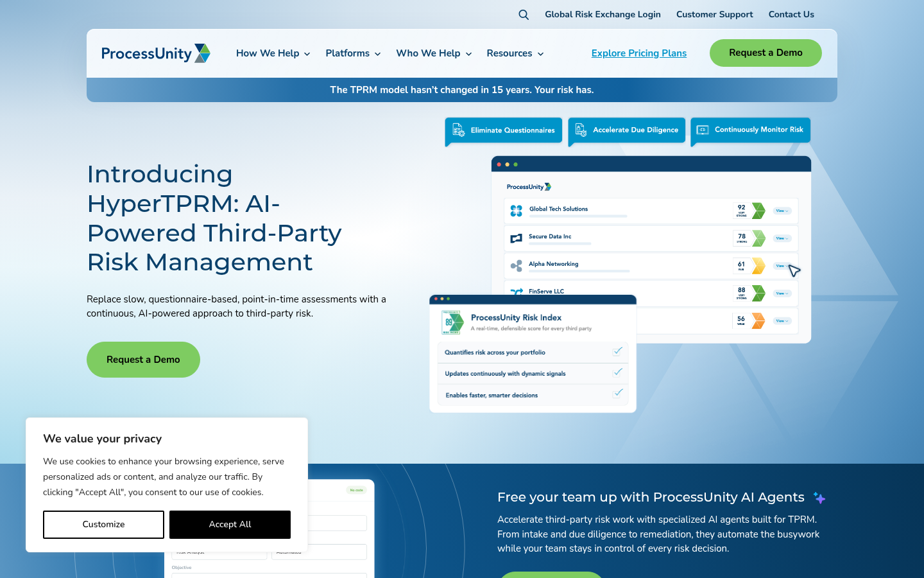924x578 pixels.
Task: Open the View dropdown for Global Tech Solutions
Action: pyautogui.click(x=782, y=211)
